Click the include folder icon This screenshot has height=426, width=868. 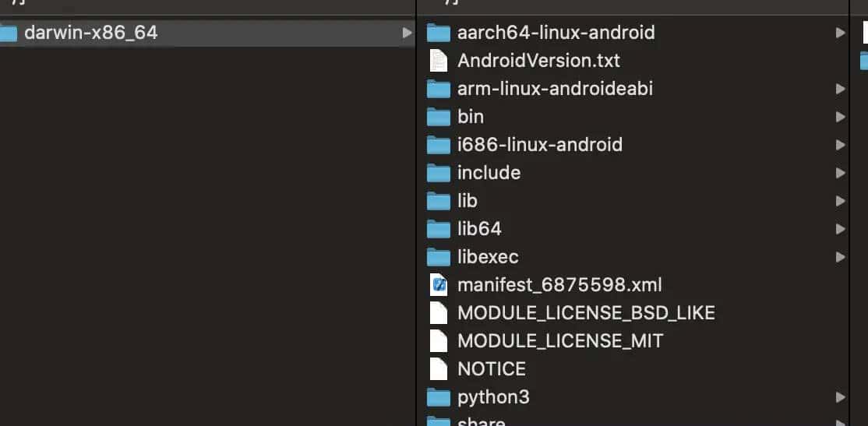439,174
